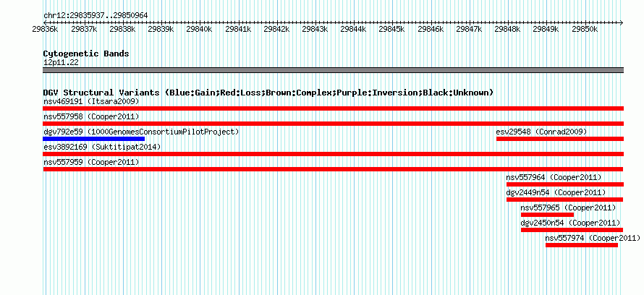This screenshot has width=644, height=295.
Task: Click ruler tick label 29841k
Action: [x=238, y=29]
